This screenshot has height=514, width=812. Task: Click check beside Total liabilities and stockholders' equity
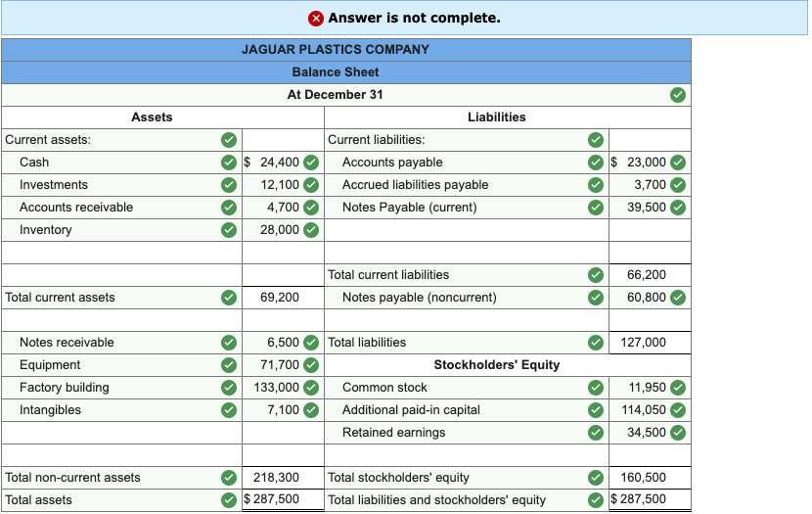[596, 500]
